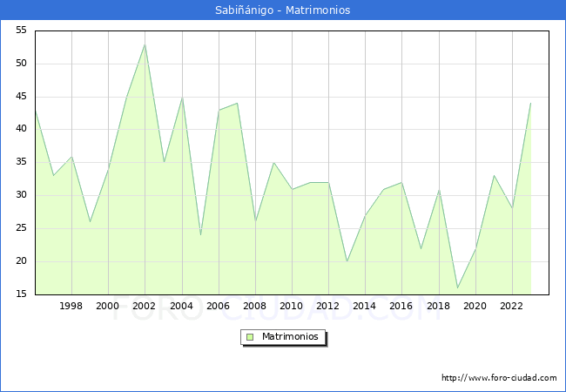Select the 2010 x-axis year label
566x392 pixels.
292,306
